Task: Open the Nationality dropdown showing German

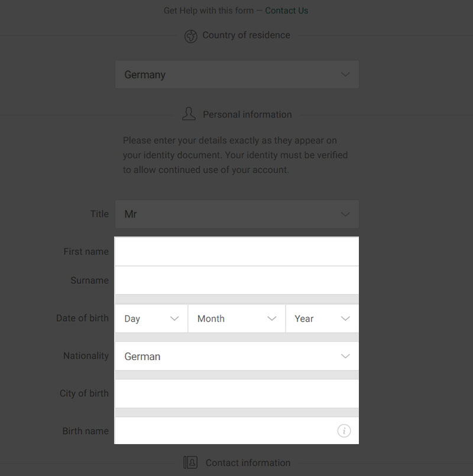Action: coord(237,356)
